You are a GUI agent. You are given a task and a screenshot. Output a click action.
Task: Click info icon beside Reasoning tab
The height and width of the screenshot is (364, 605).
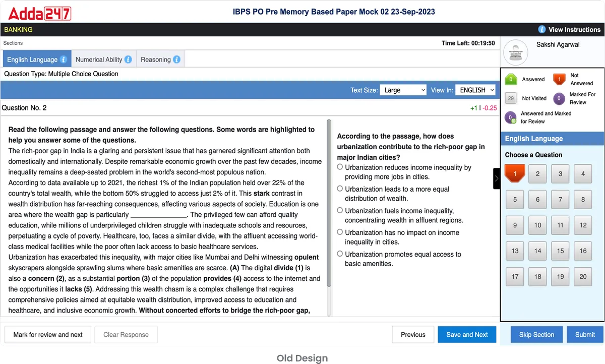(x=176, y=59)
